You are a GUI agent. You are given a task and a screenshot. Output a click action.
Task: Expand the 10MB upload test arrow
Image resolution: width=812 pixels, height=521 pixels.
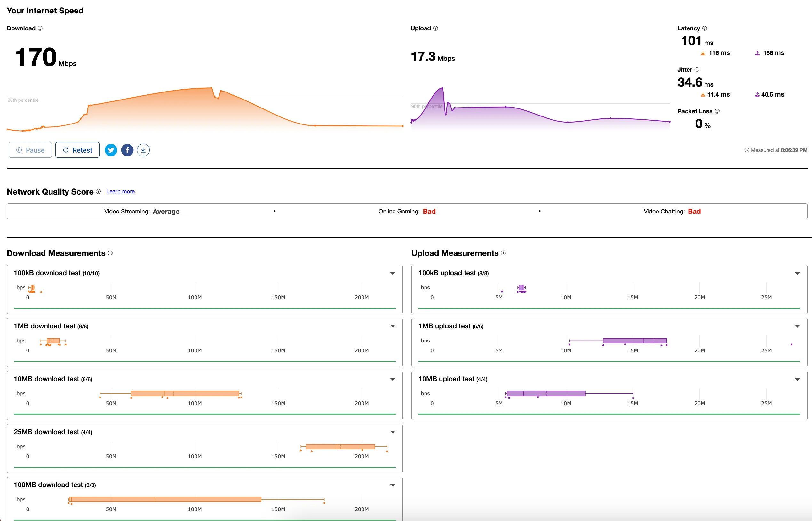[x=797, y=379]
